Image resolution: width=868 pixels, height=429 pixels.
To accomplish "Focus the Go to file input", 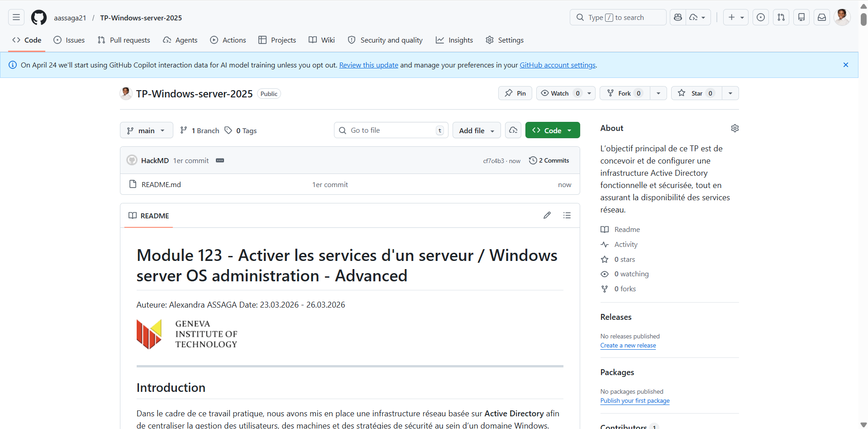I will pos(391,130).
